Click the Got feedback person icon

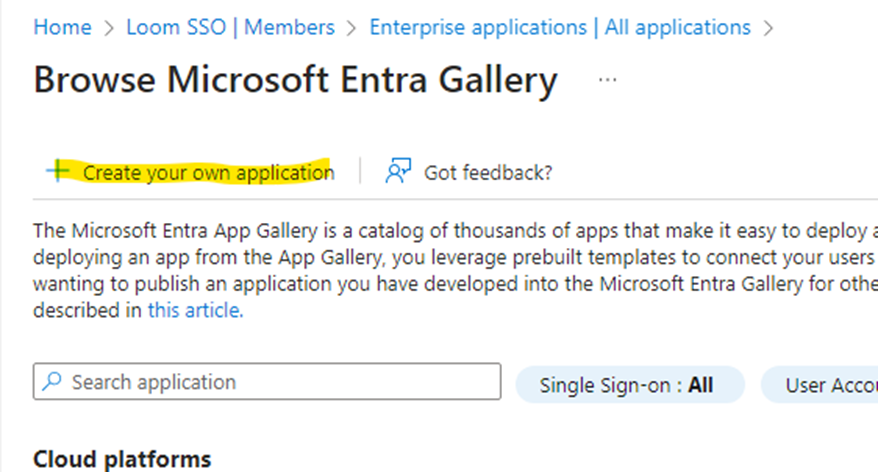pyautogui.click(x=398, y=171)
